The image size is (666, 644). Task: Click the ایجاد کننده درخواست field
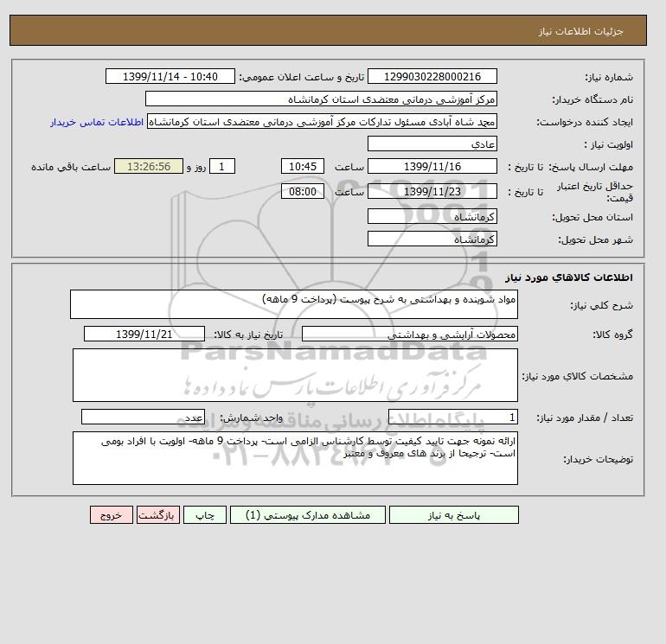322,121
